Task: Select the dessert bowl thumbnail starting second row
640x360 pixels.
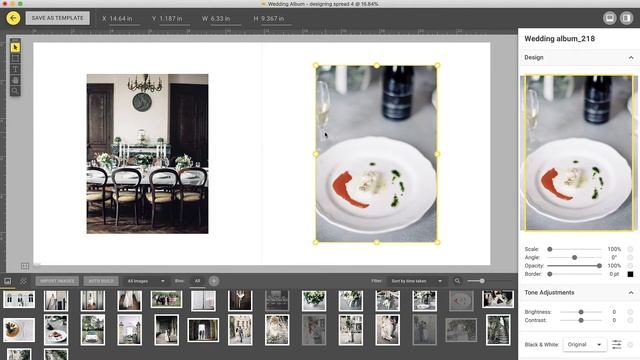Action: click(19, 330)
